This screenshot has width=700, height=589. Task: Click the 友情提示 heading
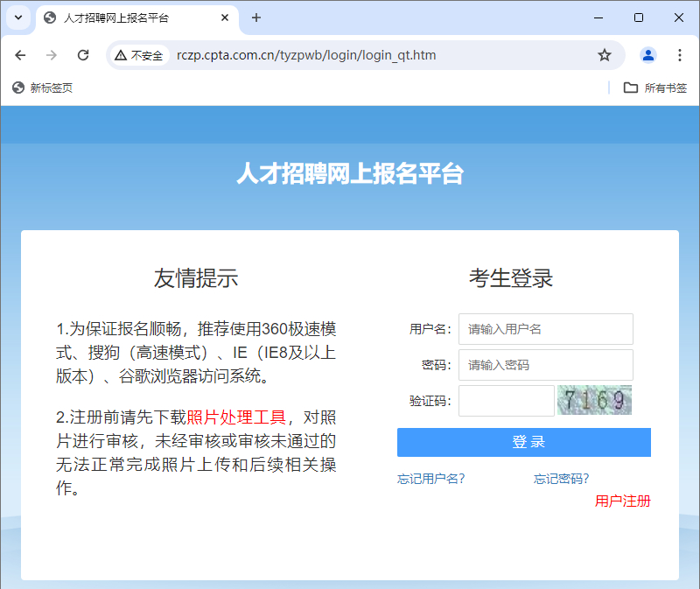(x=196, y=278)
